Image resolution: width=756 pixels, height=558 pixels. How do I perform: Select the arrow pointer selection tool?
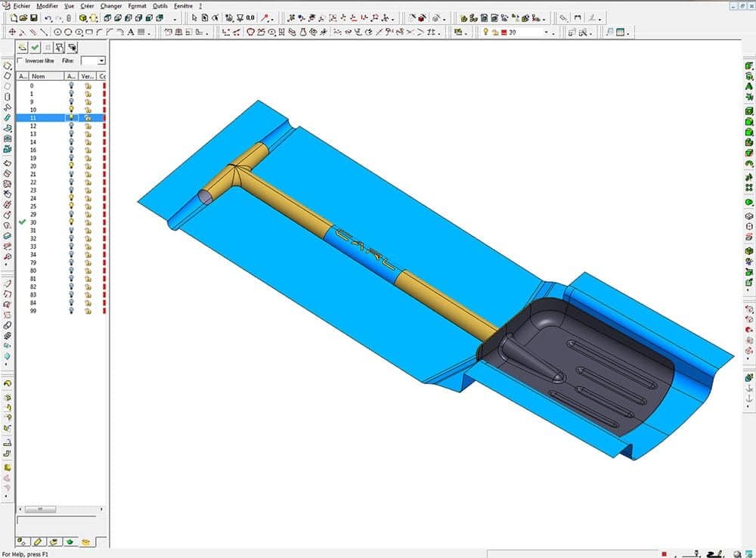click(x=194, y=17)
